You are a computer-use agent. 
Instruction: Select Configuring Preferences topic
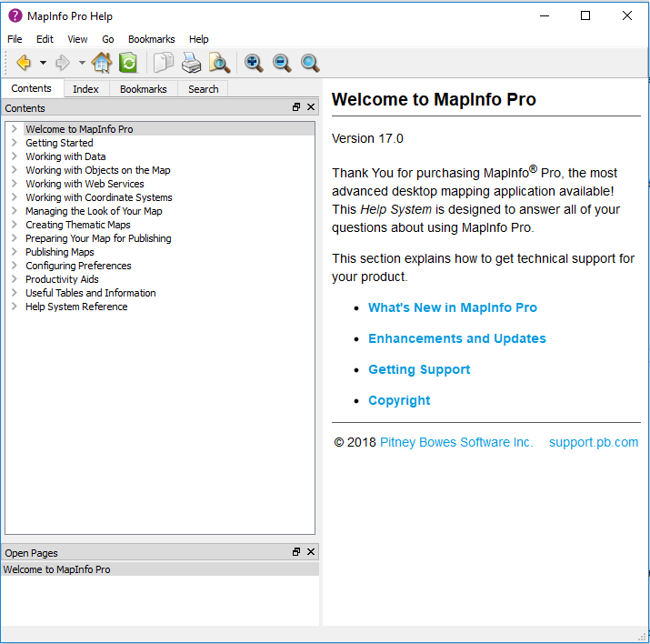[78, 266]
